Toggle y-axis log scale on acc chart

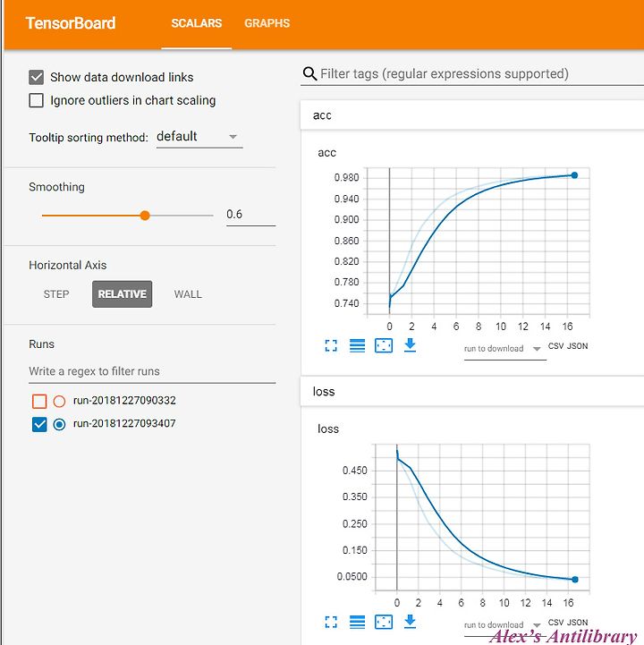(x=357, y=345)
